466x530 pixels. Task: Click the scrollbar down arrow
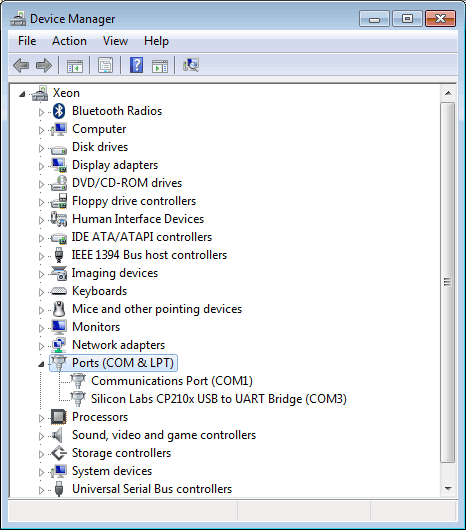click(448, 488)
